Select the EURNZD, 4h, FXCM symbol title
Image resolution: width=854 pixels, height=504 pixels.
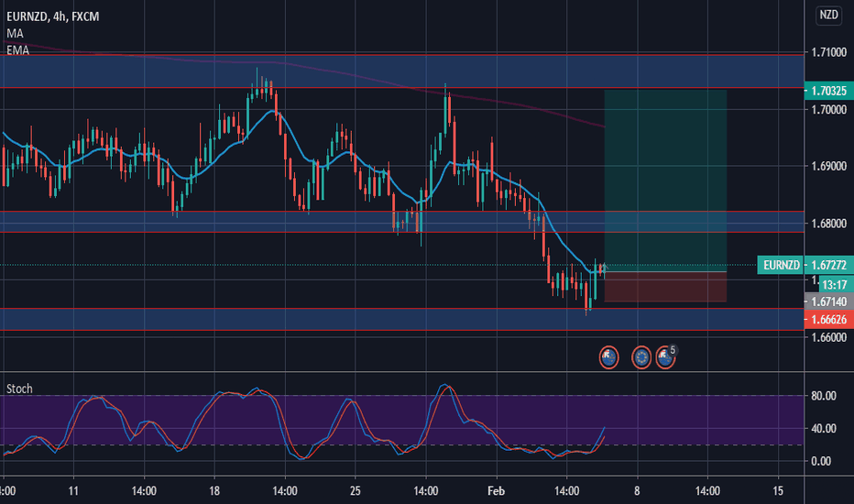[53, 16]
